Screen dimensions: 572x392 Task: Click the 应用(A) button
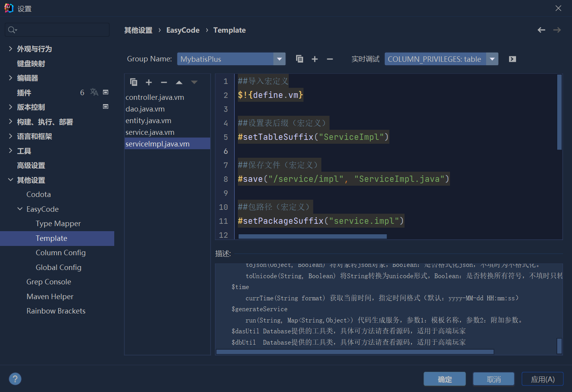point(542,379)
